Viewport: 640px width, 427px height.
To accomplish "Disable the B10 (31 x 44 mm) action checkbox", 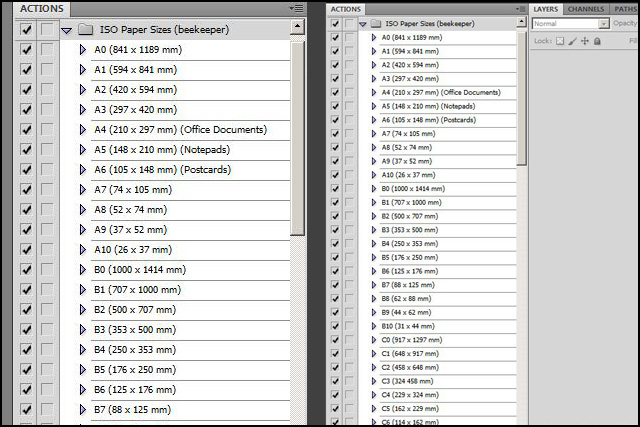I will click(x=335, y=326).
